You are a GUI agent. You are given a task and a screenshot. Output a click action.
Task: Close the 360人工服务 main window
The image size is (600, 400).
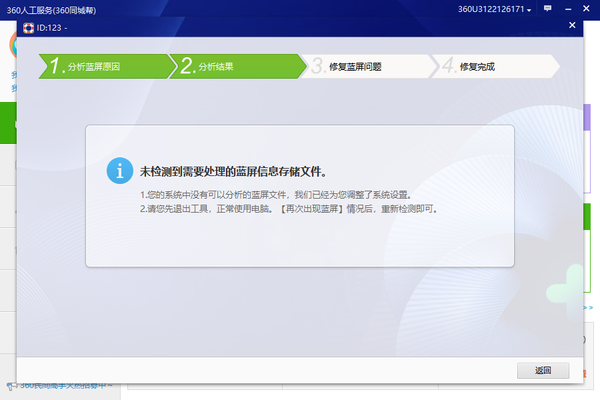[x=587, y=9]
